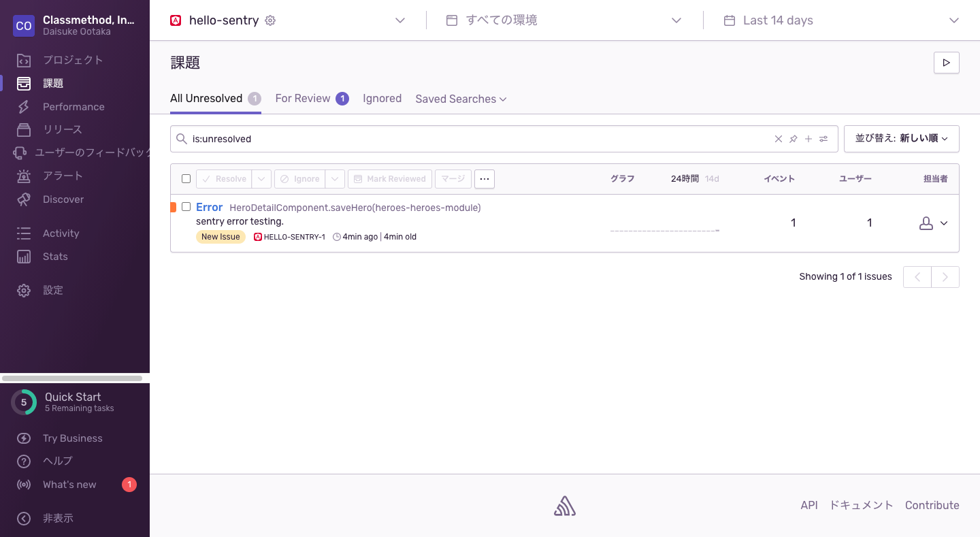
Task: Click the sidebar horizontal scrollbar
Action: pyautogui.click(x=72, y=378)
